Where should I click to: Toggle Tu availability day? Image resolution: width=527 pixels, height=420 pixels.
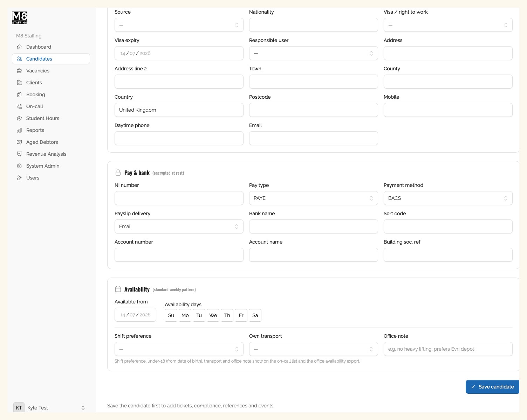[199, 315]
